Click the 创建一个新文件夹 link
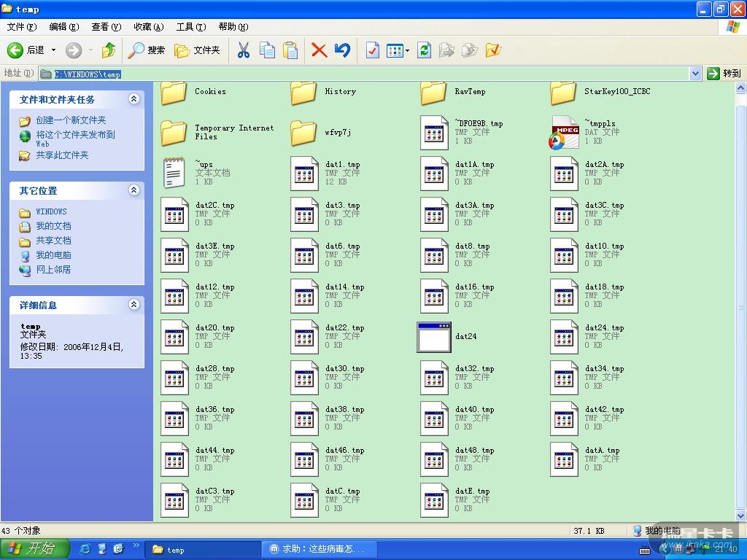This screenshot has width=747, height=560. tap(71, 120)
